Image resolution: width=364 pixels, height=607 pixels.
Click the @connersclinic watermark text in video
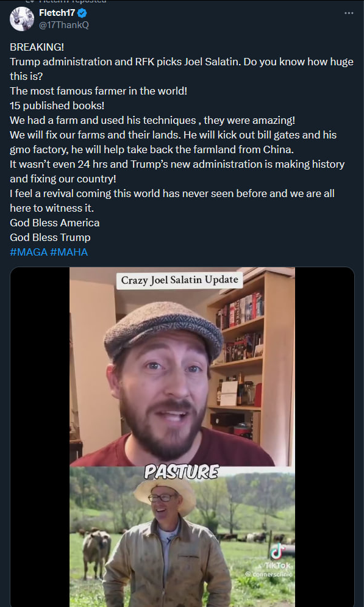(x=270, y=573)
